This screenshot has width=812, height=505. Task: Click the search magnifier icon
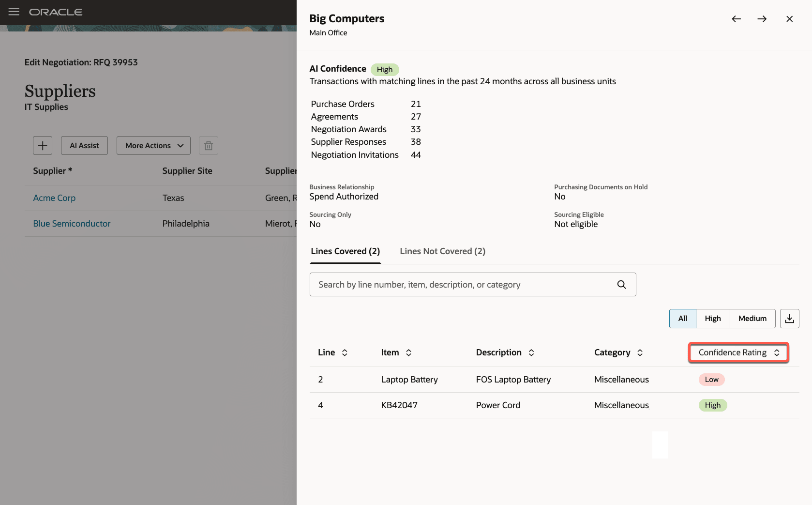coord(622,284)
